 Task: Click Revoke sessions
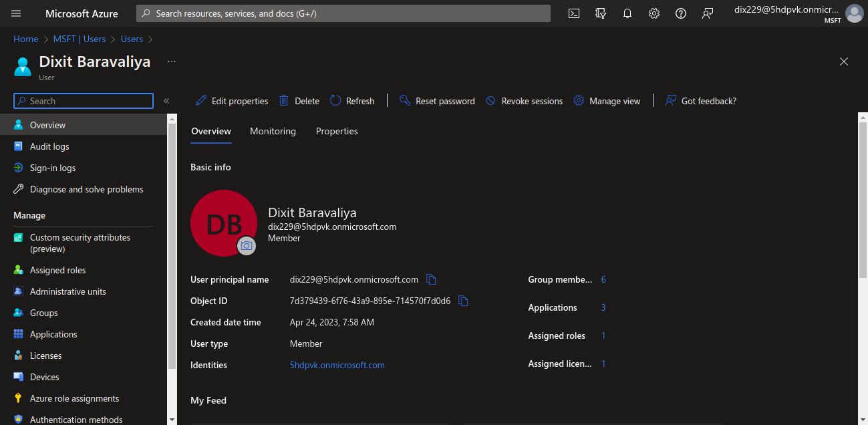pyautogui.click(x=524, y=101)
